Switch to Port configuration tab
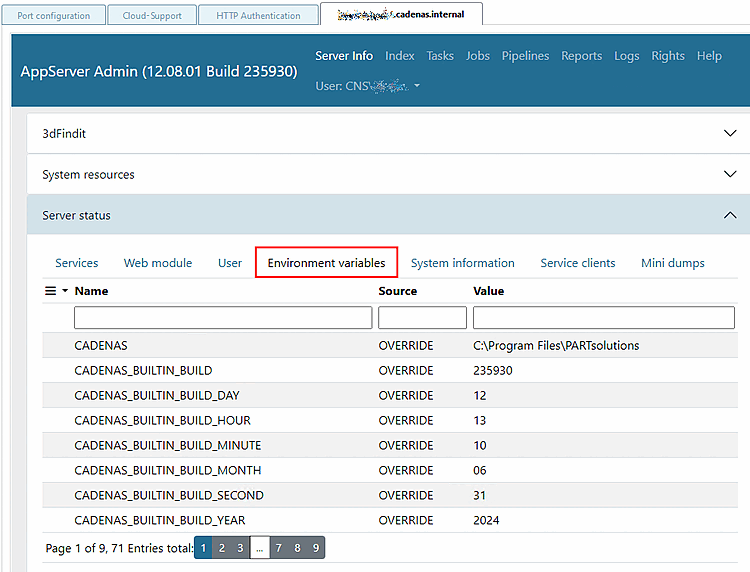The width and height of the screenshot is (750, 572). point(54,15)
